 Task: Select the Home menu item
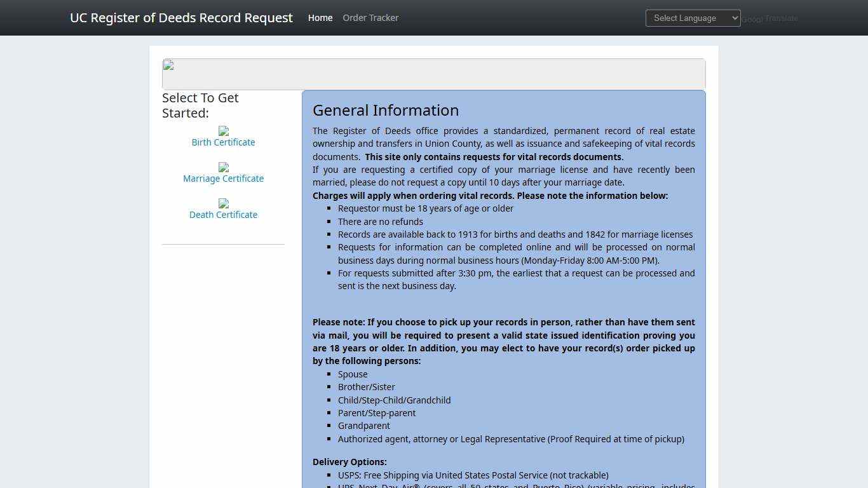pos(320,18)
